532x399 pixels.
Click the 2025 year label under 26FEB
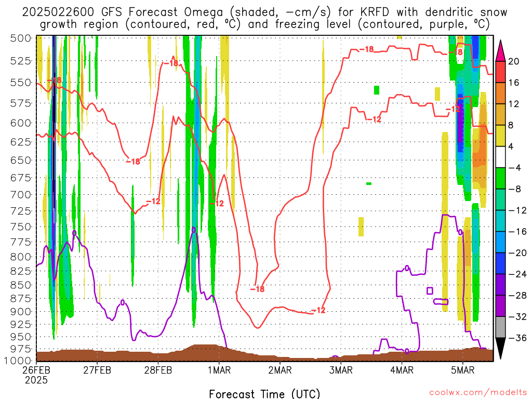coord(36,380)
